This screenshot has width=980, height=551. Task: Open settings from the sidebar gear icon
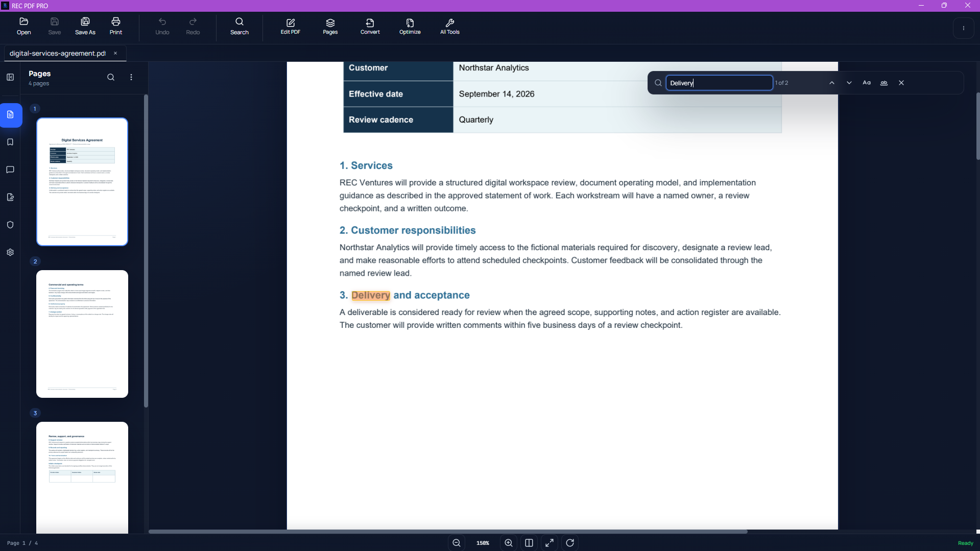tap(10, 252)
